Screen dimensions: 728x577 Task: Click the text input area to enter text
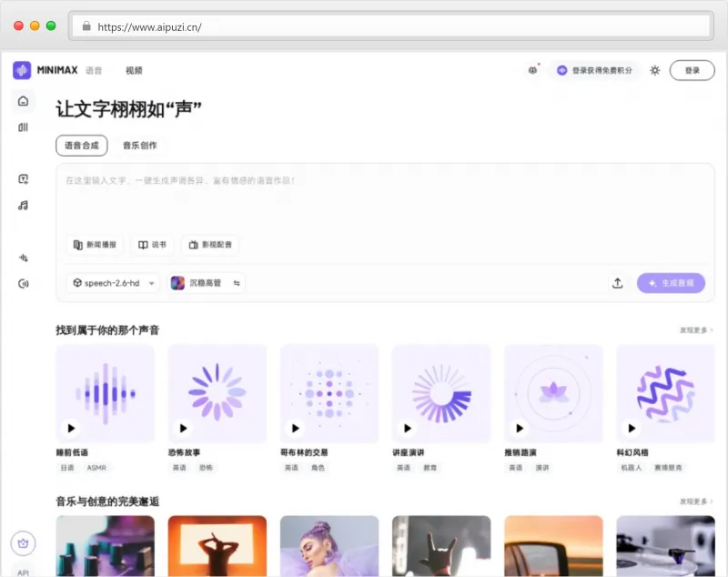pos(364,196)
